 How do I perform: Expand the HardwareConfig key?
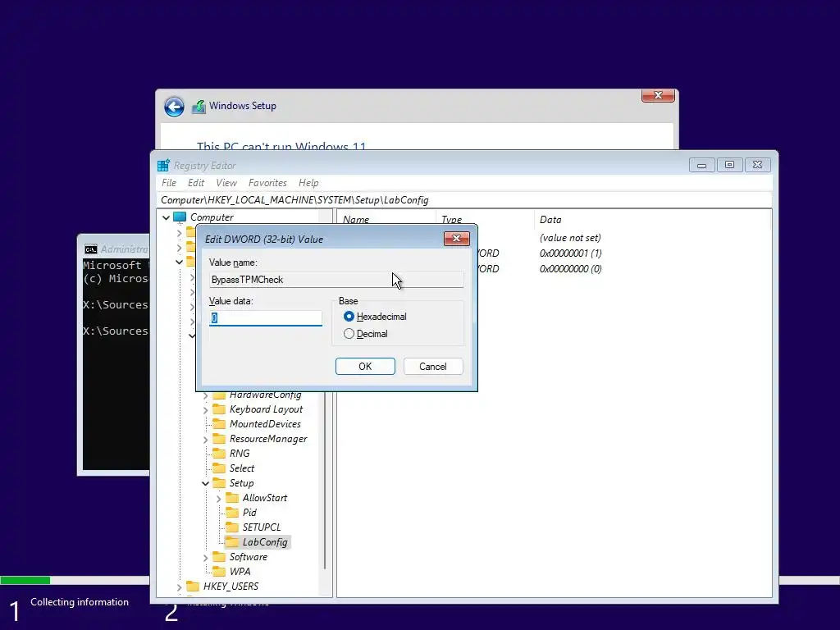(206, 396)
